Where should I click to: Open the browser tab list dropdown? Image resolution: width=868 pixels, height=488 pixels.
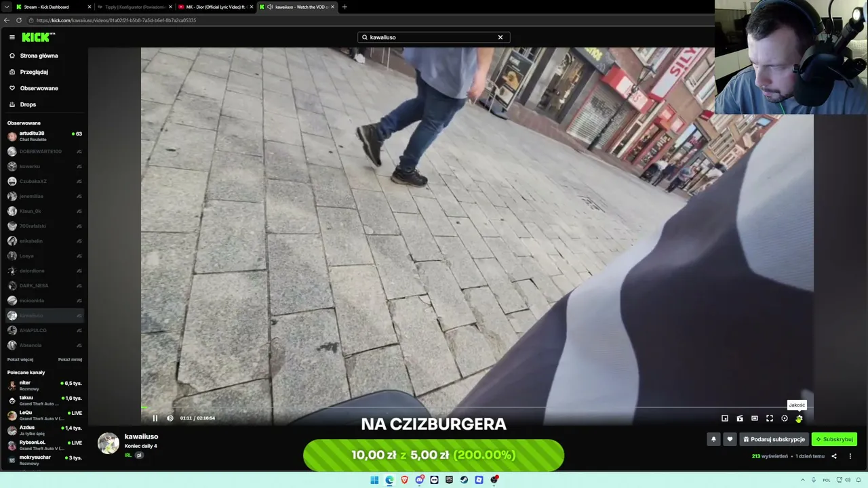coord(6,7)
